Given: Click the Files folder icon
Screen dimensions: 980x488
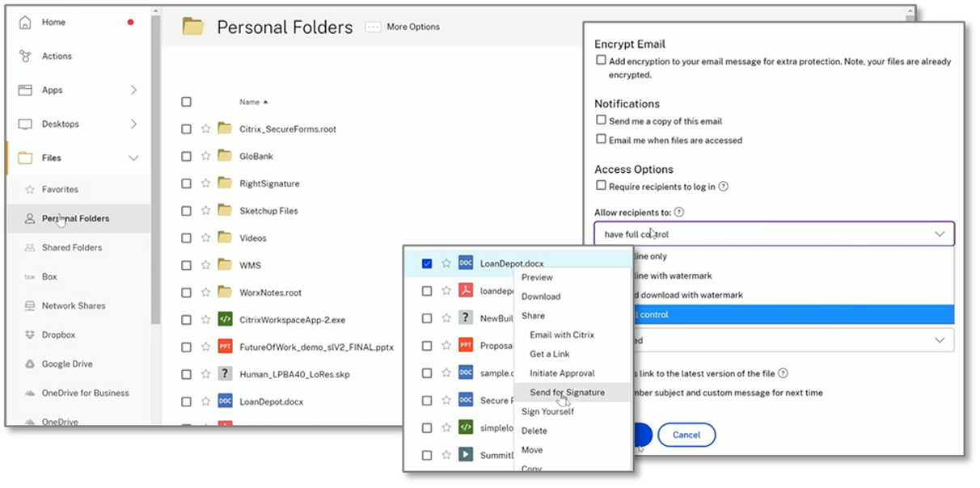Looking at the screenshot, I should pos(25,158).
